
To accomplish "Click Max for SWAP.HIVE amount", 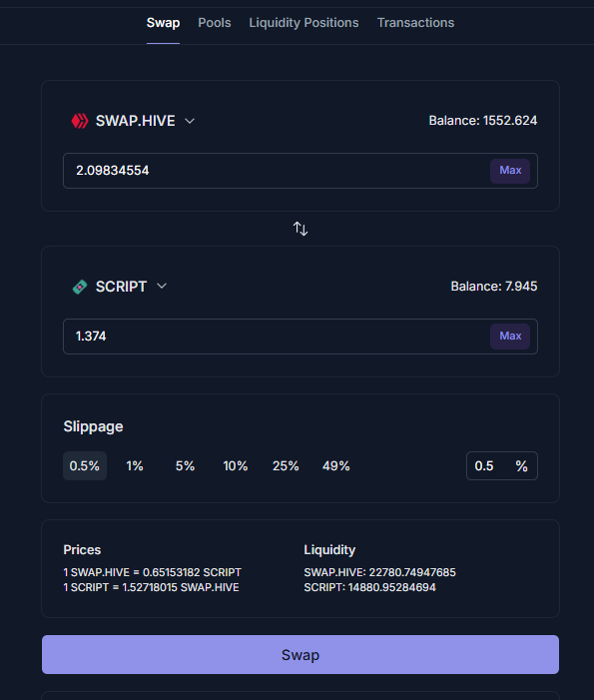I will tap(510, 171).
